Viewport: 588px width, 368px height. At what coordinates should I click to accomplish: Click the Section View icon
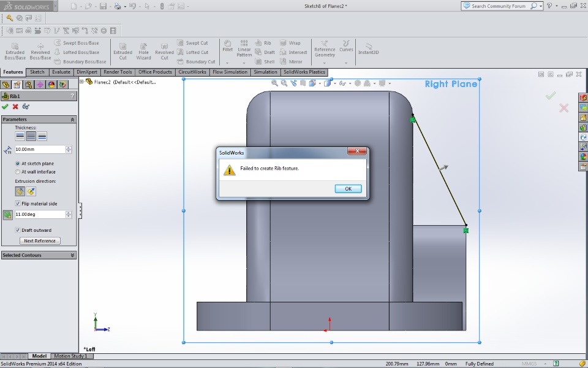pos(303,83)
